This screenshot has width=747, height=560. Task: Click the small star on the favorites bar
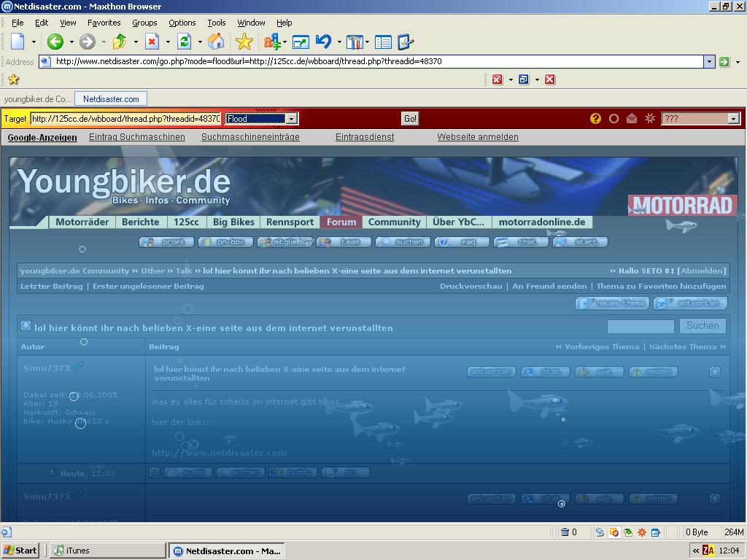coord(14,79)
